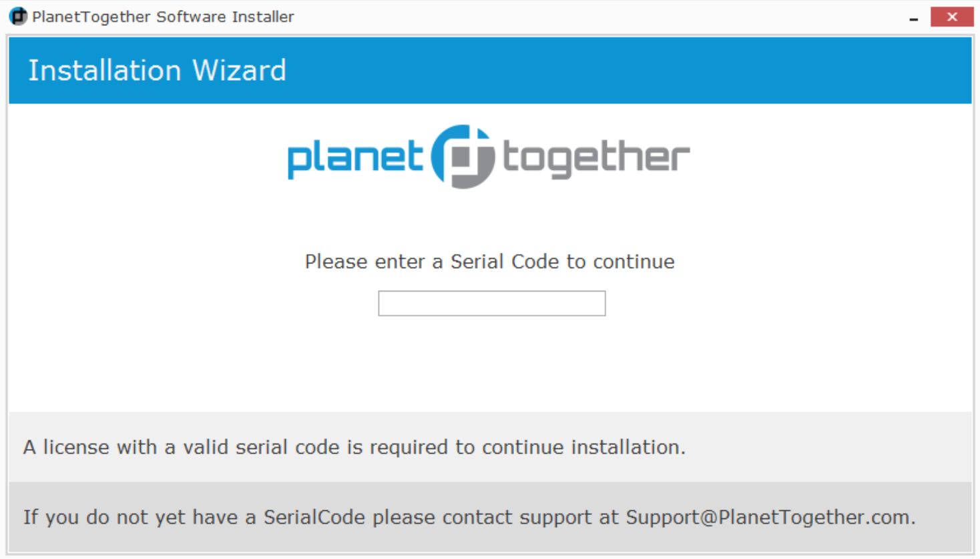Click the circular PlanetTogether logo emblem

(x=463, y=157)
